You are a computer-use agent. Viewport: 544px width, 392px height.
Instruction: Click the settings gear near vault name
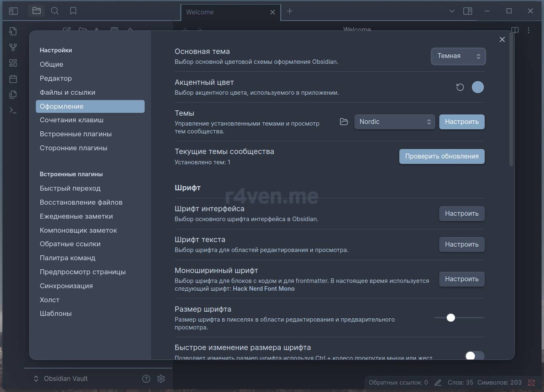pos(161,378)
